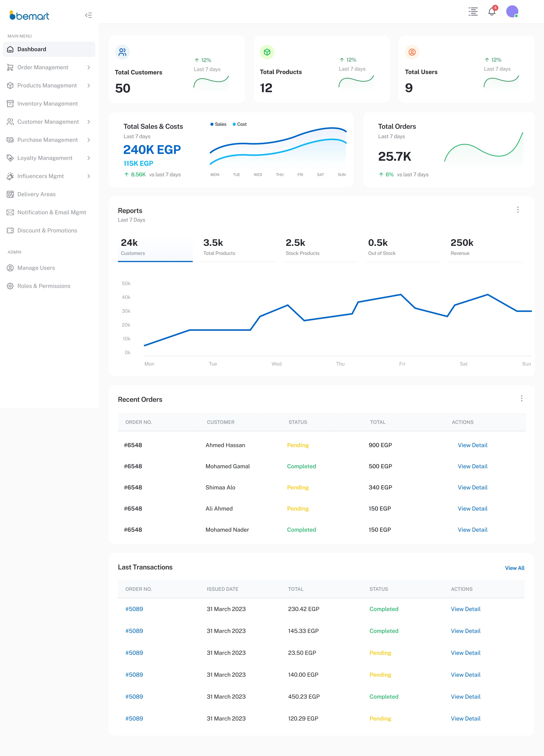
Task: Click the Roles & Permissions gear icon
Action: (x=10, y=286)
